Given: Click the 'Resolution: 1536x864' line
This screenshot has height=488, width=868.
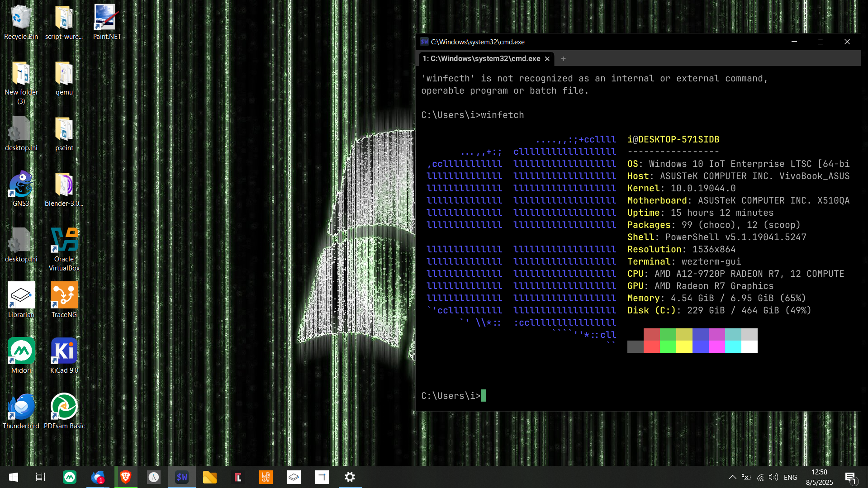Looking at the screenshot, I should coord(682,250).
